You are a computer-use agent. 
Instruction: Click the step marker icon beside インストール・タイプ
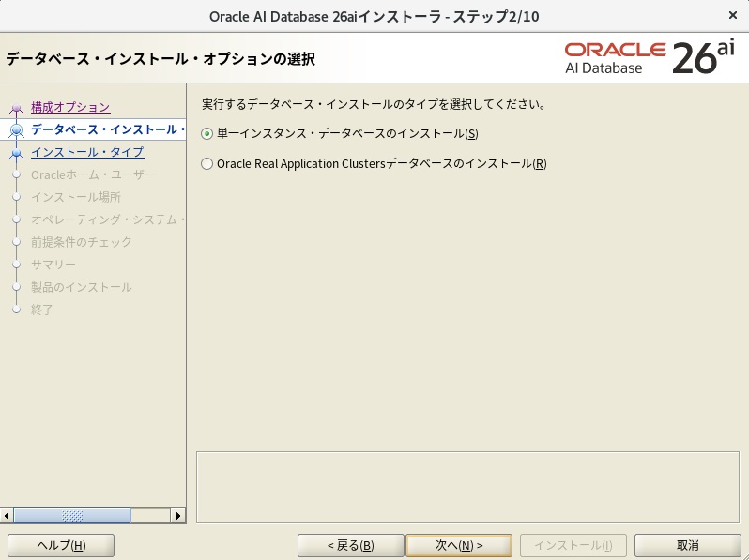click(17, 153)
